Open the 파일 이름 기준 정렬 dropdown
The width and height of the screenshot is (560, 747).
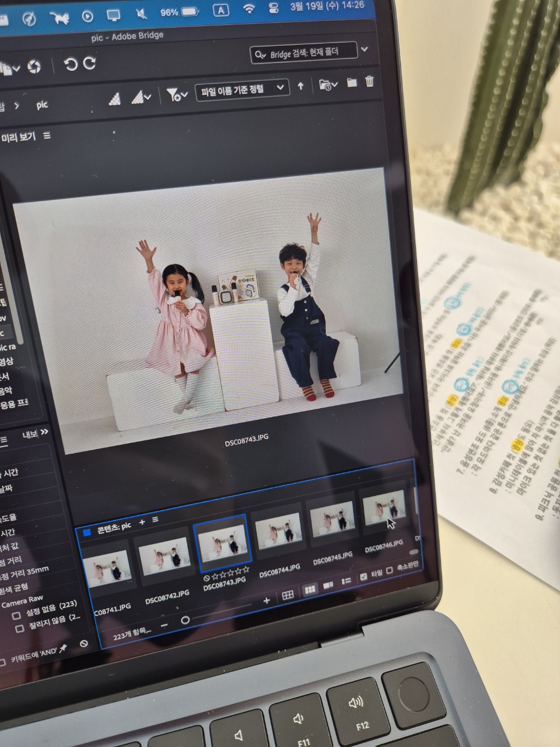coord(242,90)
